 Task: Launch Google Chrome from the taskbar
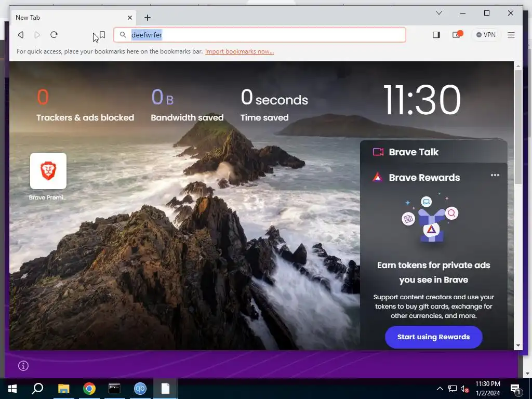coord(89,389)
